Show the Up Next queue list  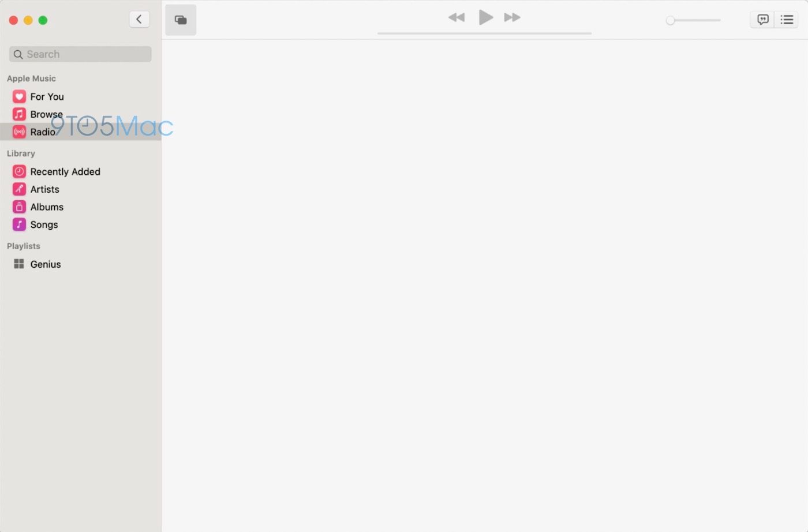pos(787,20)
